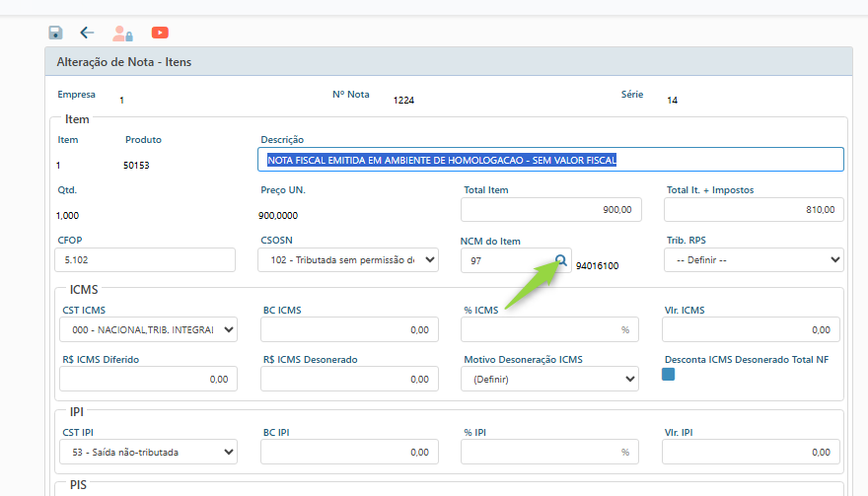Expand the Trib. RPS dropdown
The image size is (868, 496).
754,260
